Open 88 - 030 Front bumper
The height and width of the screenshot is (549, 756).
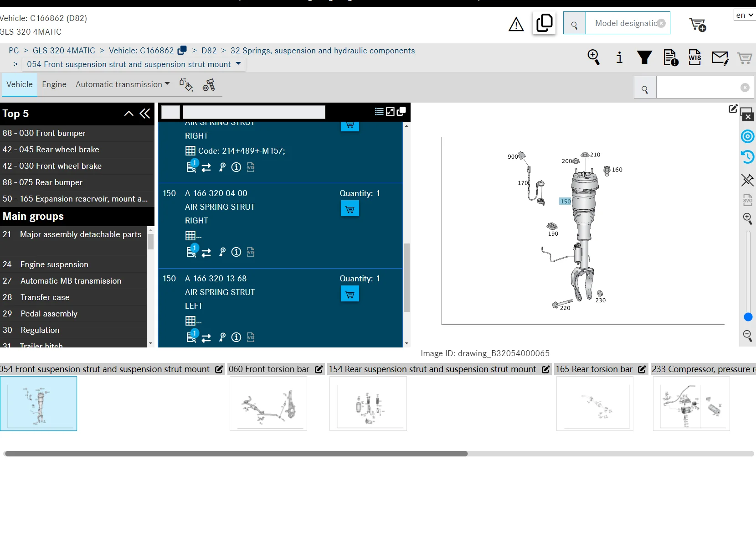(x=77, y=133)
